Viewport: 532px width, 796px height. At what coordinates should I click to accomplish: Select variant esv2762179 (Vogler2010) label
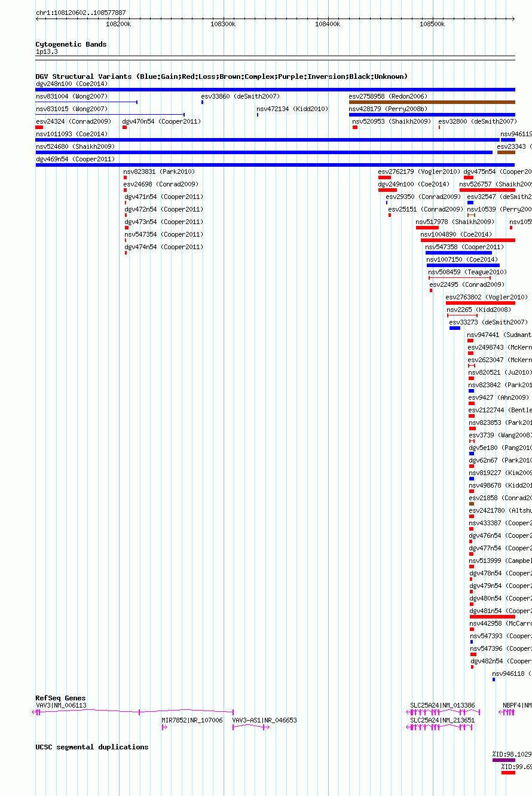pyautogui.click(x=419, y=172)
